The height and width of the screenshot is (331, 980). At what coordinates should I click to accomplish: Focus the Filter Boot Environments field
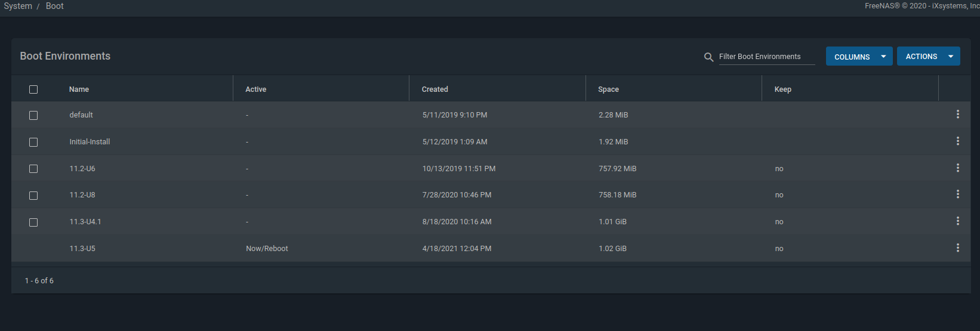tap(766, 57)
